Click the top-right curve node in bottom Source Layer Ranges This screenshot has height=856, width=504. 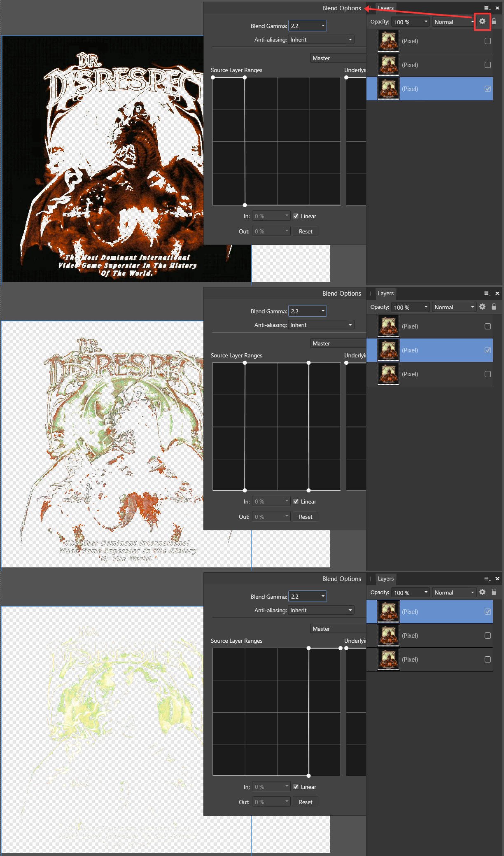tap(340, 648)
